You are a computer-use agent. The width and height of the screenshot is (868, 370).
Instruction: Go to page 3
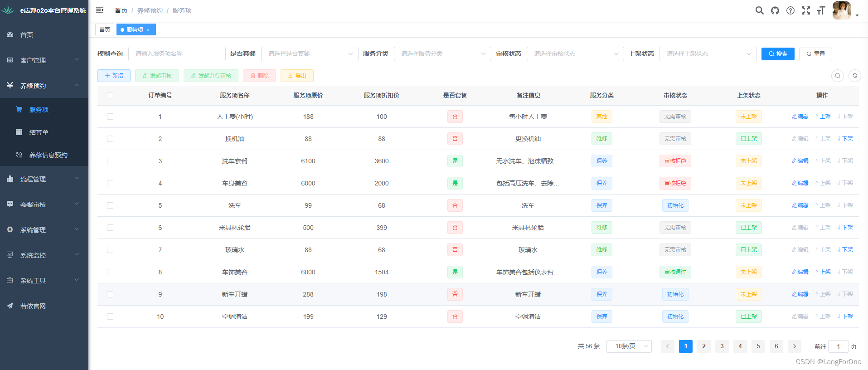coord(722,346)
